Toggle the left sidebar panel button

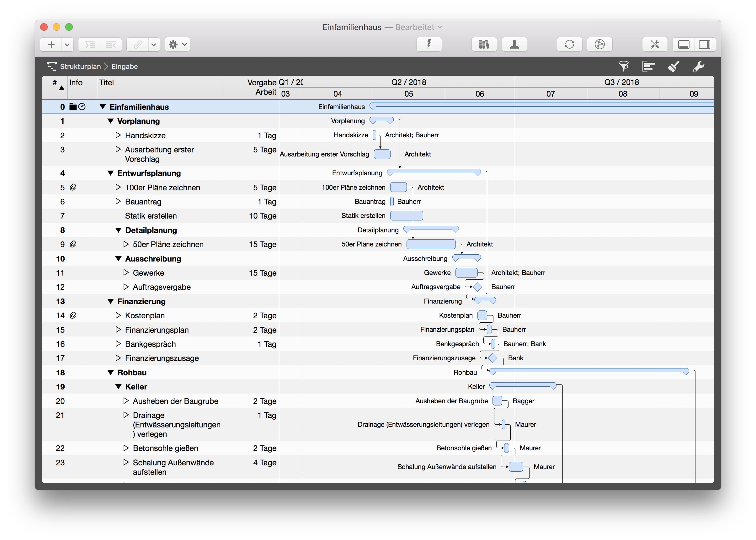(684, 44)
